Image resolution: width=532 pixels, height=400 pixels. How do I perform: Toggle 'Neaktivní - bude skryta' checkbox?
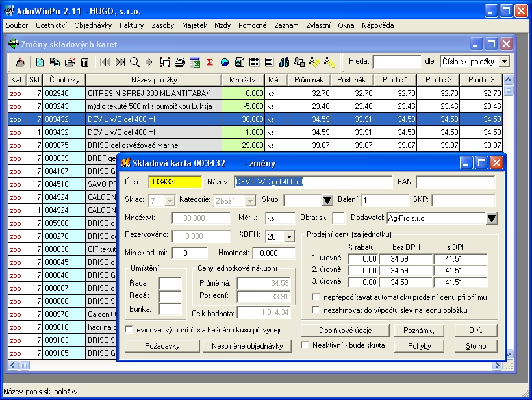tap(305, 345)
